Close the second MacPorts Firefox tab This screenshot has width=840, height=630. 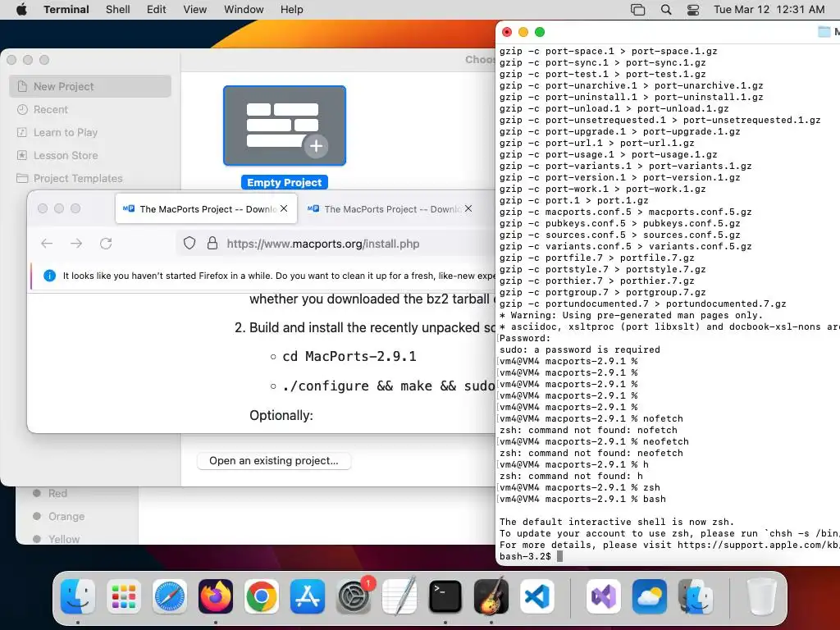(468, 208)
